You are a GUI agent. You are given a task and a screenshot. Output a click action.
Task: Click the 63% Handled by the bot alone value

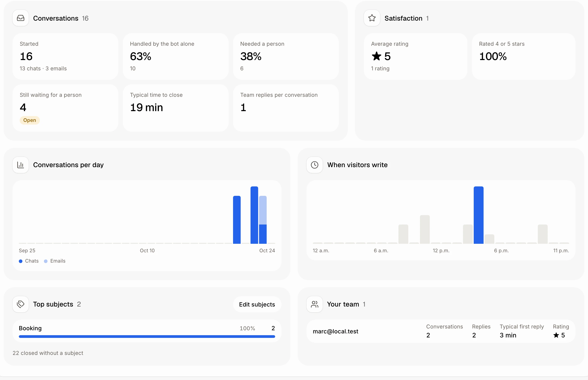141,56
